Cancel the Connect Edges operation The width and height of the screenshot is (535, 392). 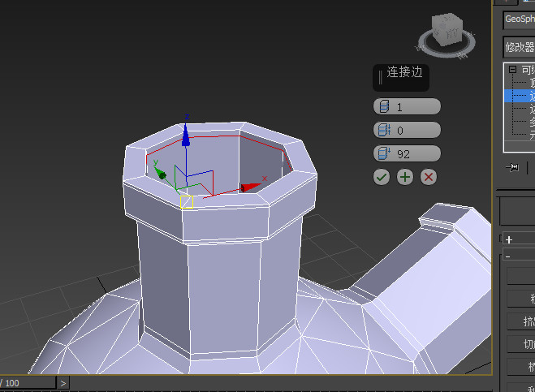(429, 176)
